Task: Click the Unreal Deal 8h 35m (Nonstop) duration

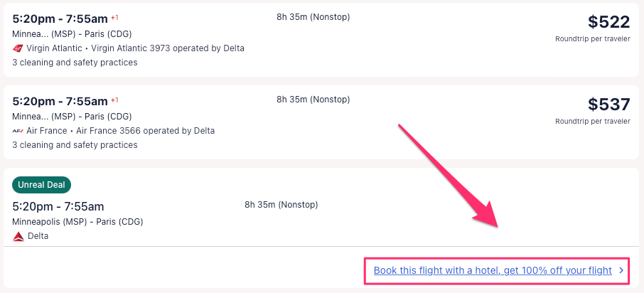Action: pos(281,205)
